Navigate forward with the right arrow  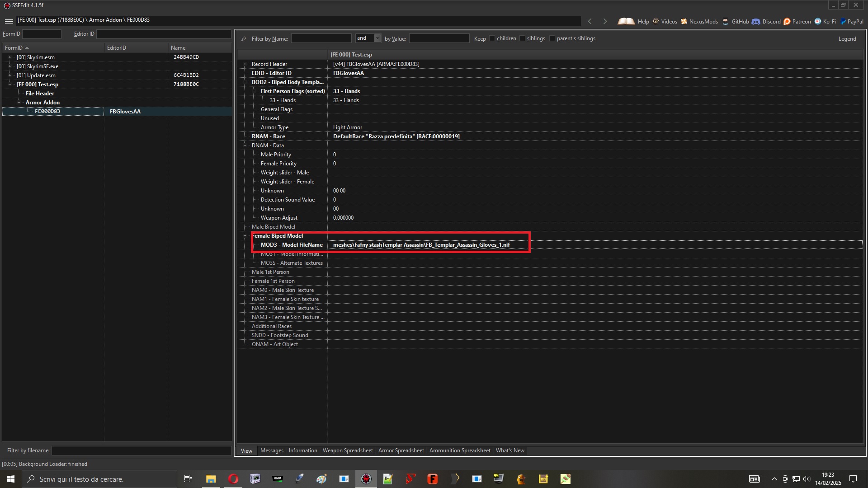[x=605, y=21]
